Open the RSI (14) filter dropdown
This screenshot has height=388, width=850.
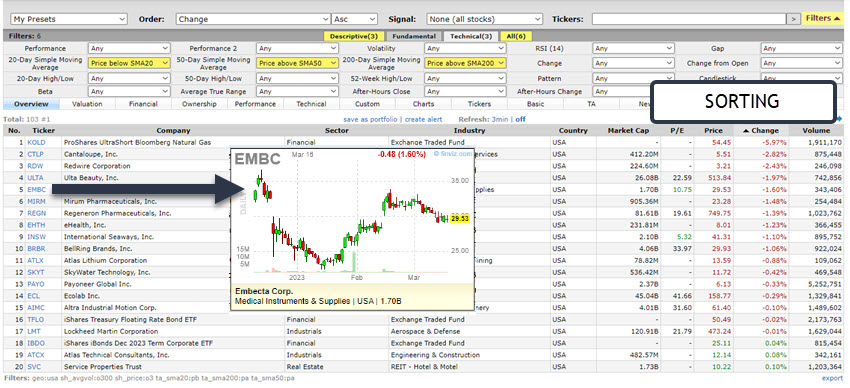633,48
